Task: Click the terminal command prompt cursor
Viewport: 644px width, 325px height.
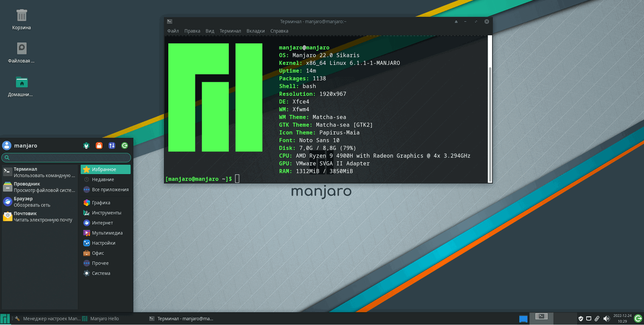Action: click(237, 179)
